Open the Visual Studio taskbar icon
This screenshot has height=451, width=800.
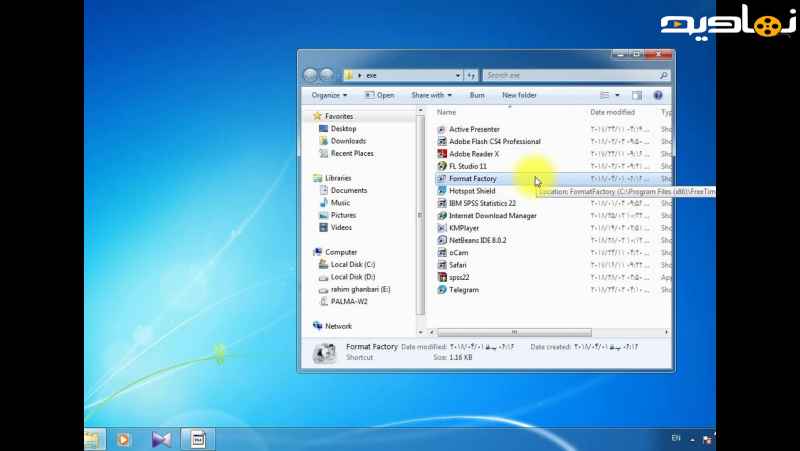pos(161,439)
